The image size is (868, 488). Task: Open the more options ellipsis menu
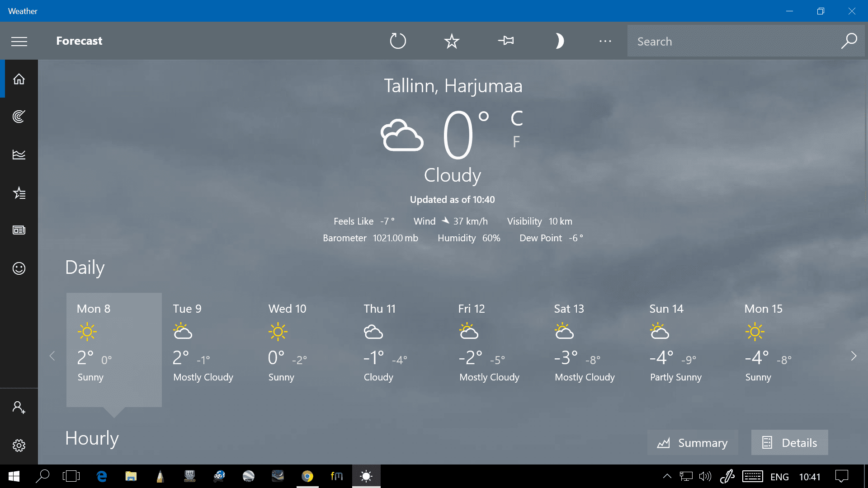[605, 41]
